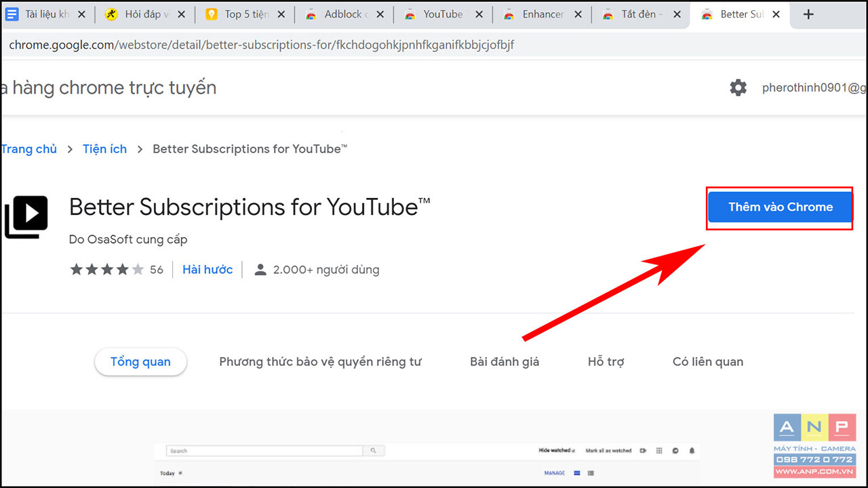Viewport: 868px width, 488px height.
Task: Open the 'YouTube' web store tab
Action: coord(443,14)
